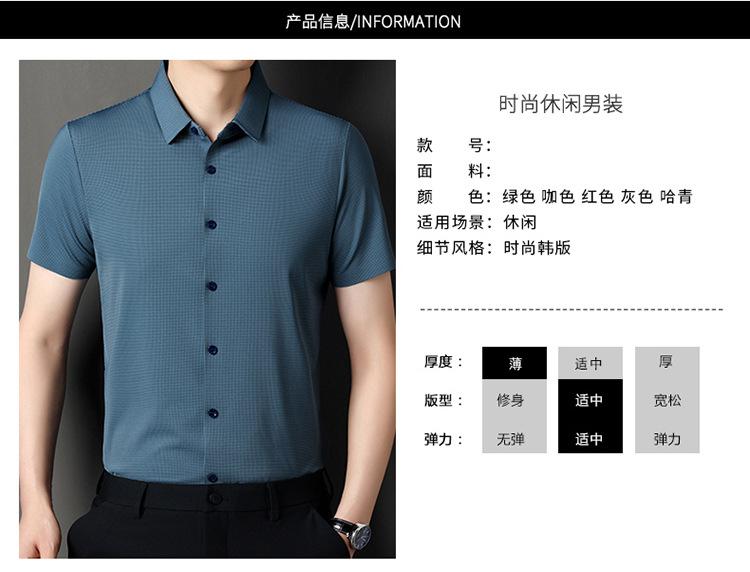Select the 适中 thickness option
Viewport: 750px width, 572px height.
tap(590, 363)
